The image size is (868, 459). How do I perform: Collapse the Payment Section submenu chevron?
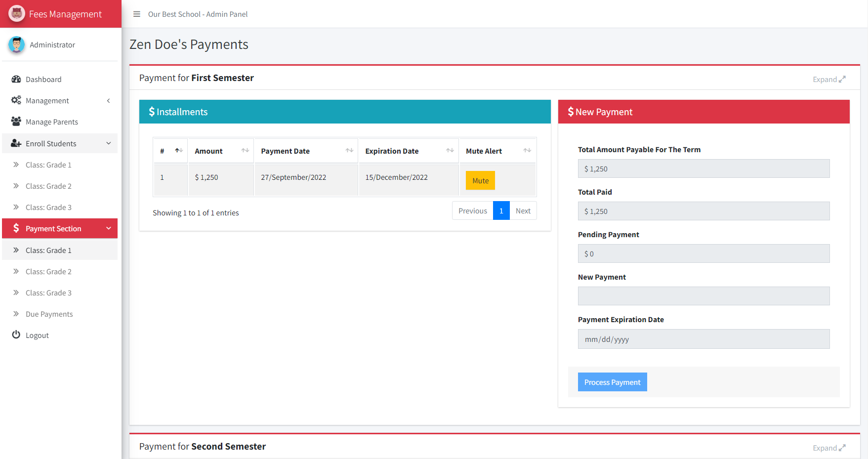pos(109,228)
